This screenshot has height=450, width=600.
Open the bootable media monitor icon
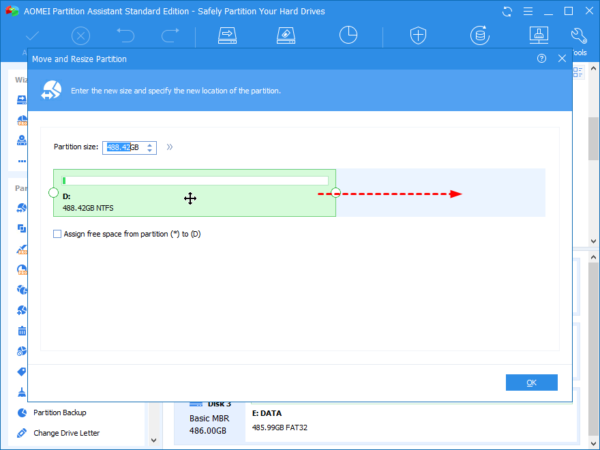pos(539,35)
